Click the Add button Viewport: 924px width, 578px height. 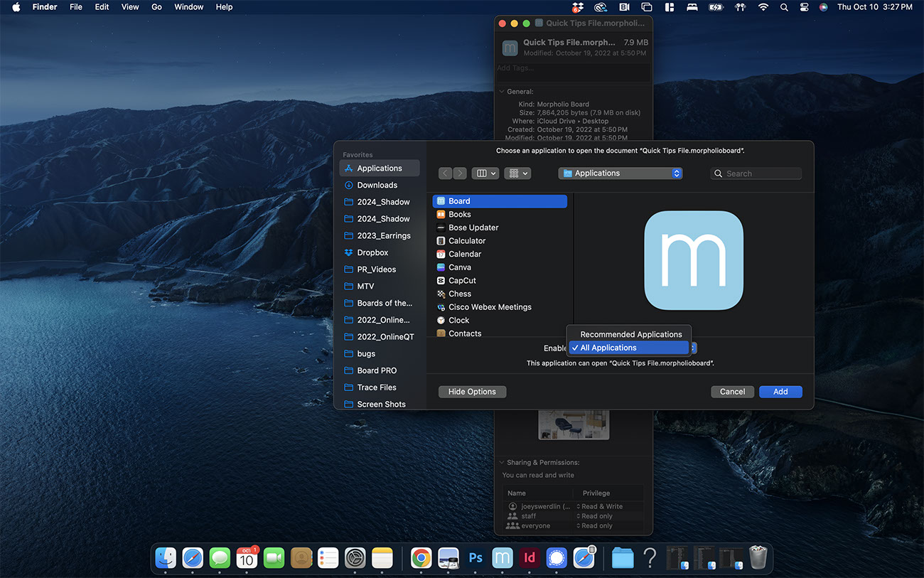point(780,392)
